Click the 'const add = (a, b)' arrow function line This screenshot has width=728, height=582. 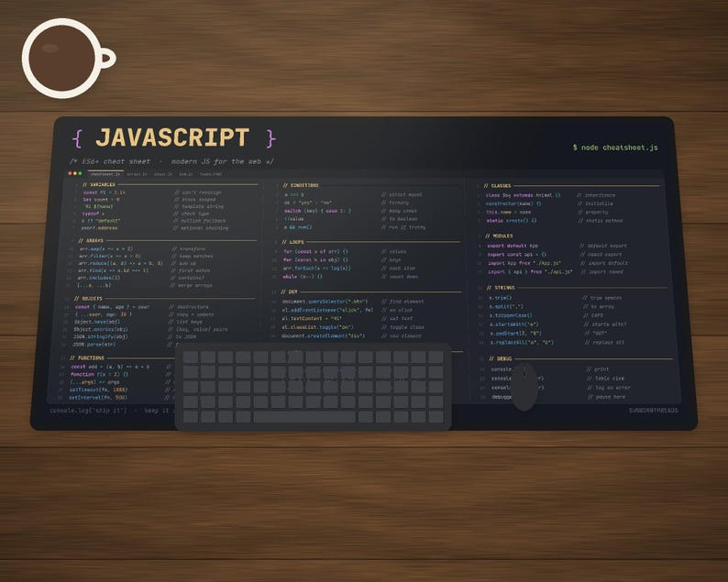coord(110,367)
